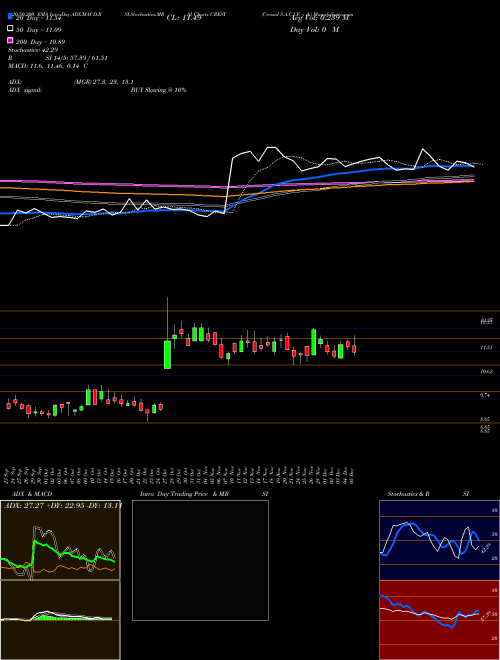Click the 10.62 price axis label
Image resolution: width=500 pixels, height=660 pixels.
tap(487, 372)
